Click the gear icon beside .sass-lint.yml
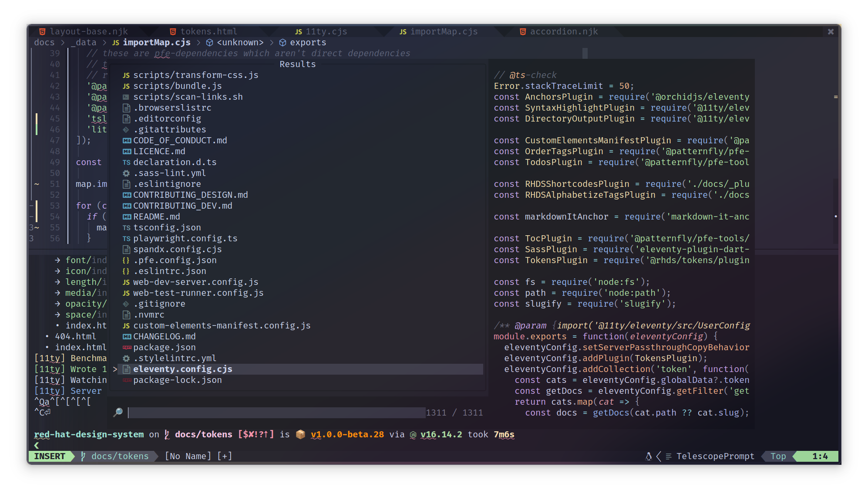 pos(126,173)
